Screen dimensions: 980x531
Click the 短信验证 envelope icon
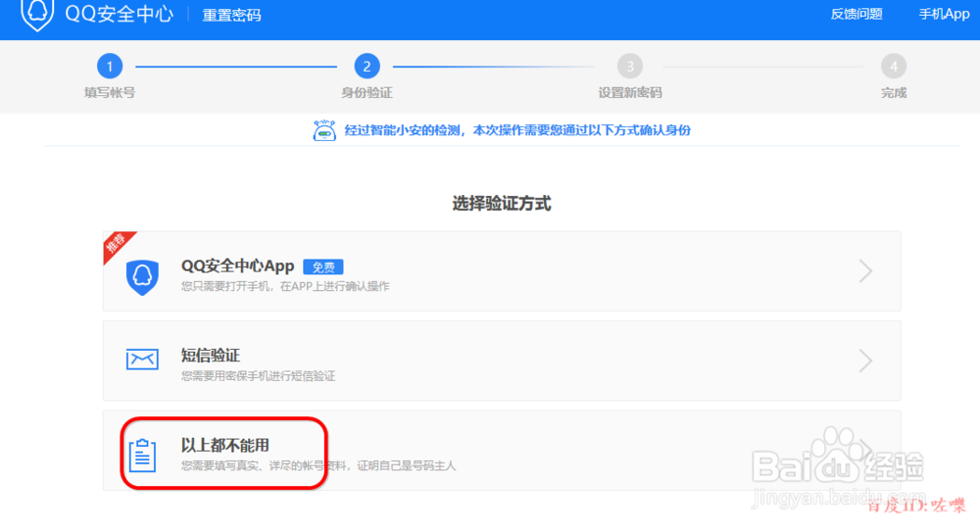coord(142,360)
